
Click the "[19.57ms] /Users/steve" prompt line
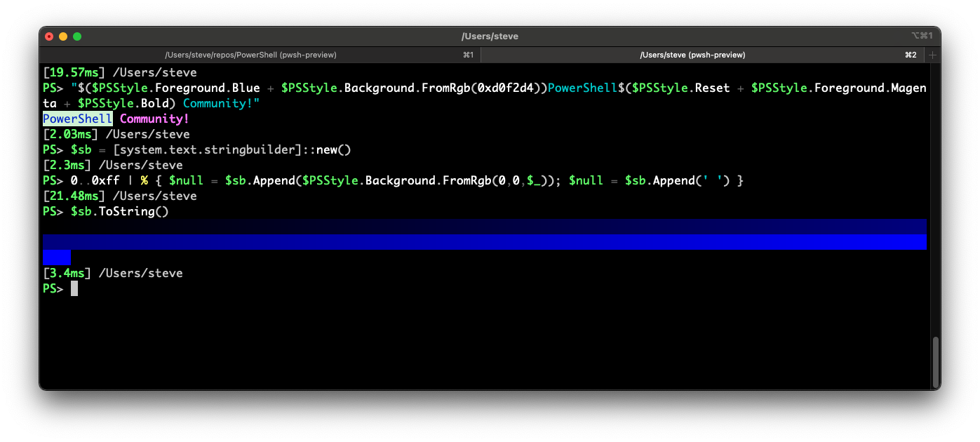pyautogui.click(x=120, y=72)
